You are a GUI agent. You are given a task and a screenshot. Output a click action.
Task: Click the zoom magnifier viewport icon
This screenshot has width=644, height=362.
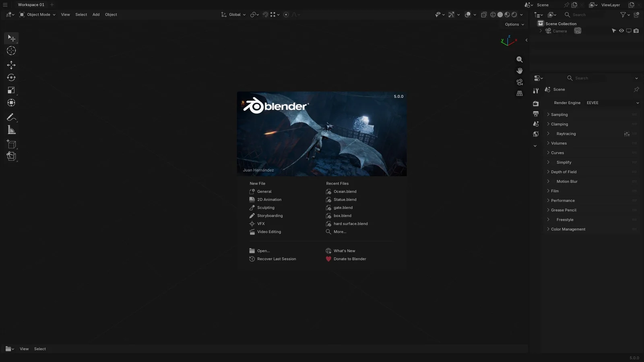tap(520, 60)
